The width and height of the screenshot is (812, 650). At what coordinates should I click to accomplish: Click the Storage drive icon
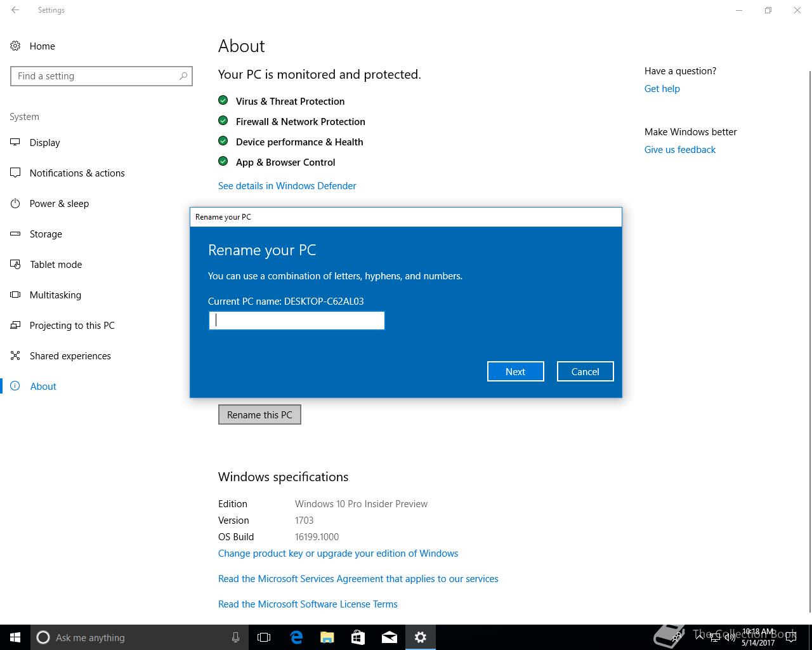pos(15,234)
